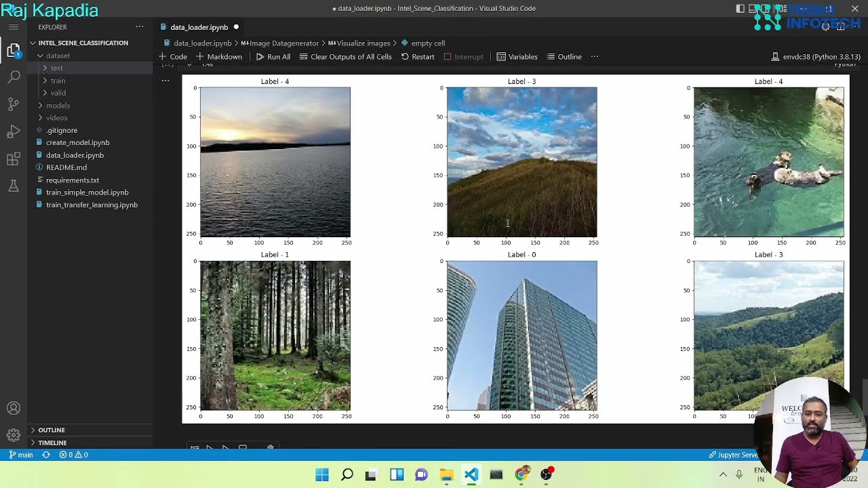This screenshot has height=488, width=868.
Task: Click the lake sunset image plot
Action: pyautogui.click(x=275, y=161)
